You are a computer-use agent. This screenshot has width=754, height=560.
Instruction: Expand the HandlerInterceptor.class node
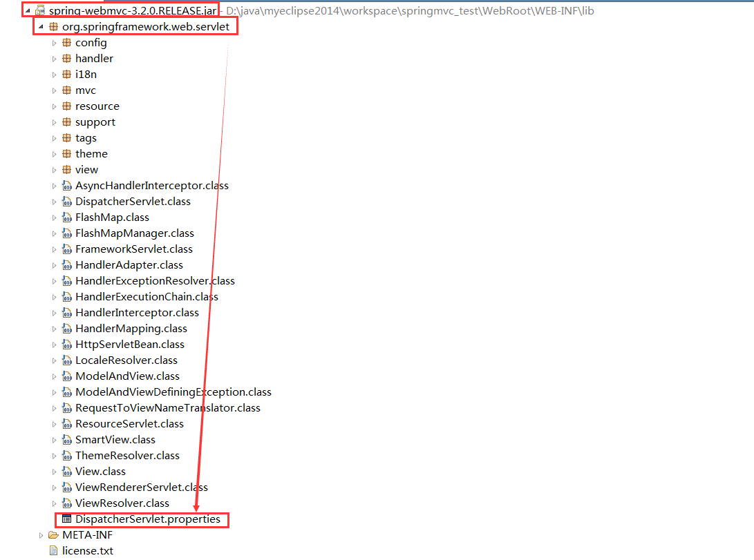coord(55,313)
